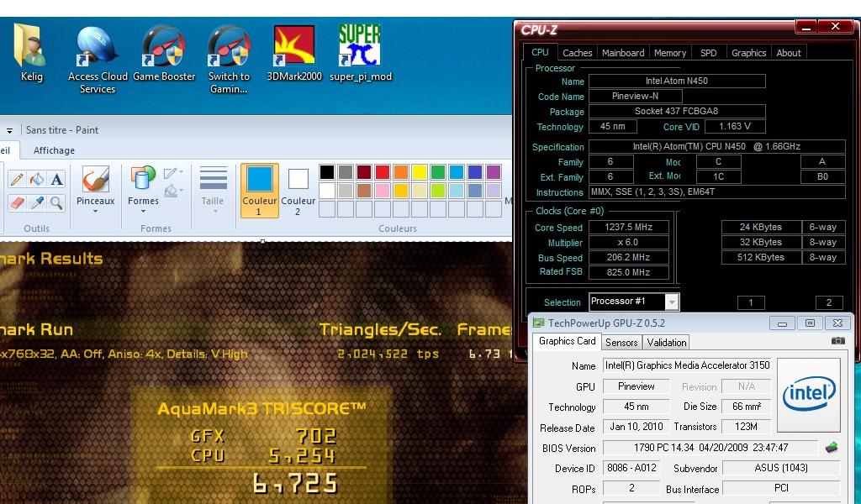Activate the Couleur 1 button
Screen dimensions: 861x504
[x=259, y=191]
